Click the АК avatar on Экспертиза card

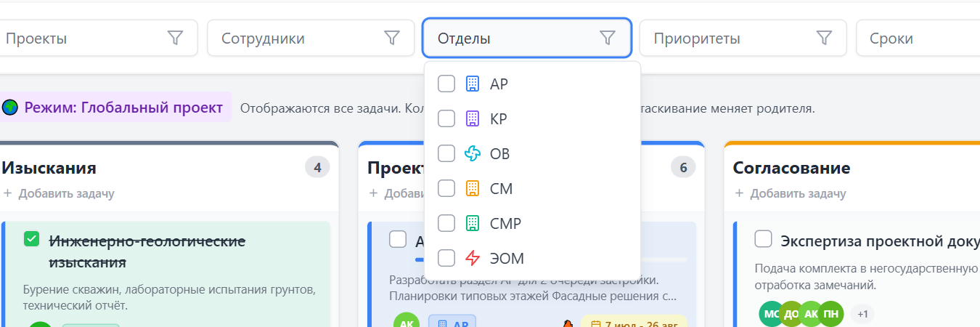(x=812, y=313)
